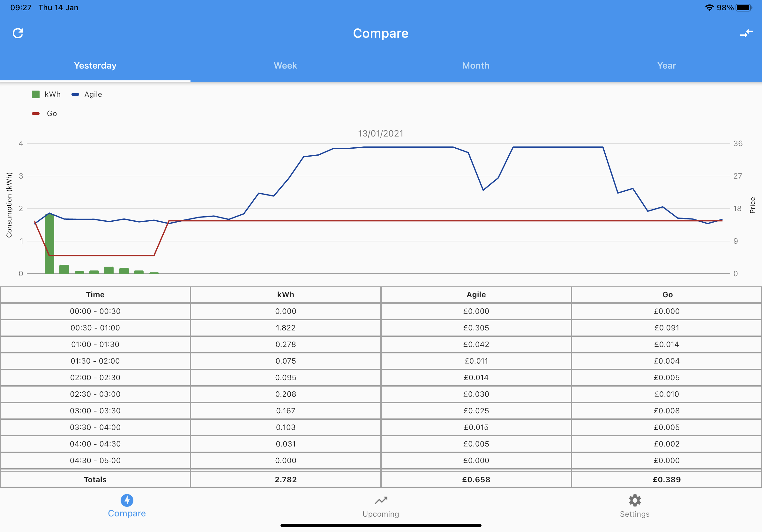Screen dimensions: 762x532
Task: Tap the £0.030 Agile cell
Action: pyautogui.click(x=476, y=394)
